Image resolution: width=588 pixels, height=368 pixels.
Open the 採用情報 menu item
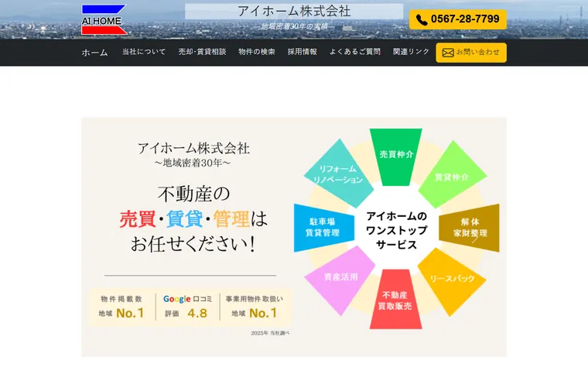coord(303,52)
